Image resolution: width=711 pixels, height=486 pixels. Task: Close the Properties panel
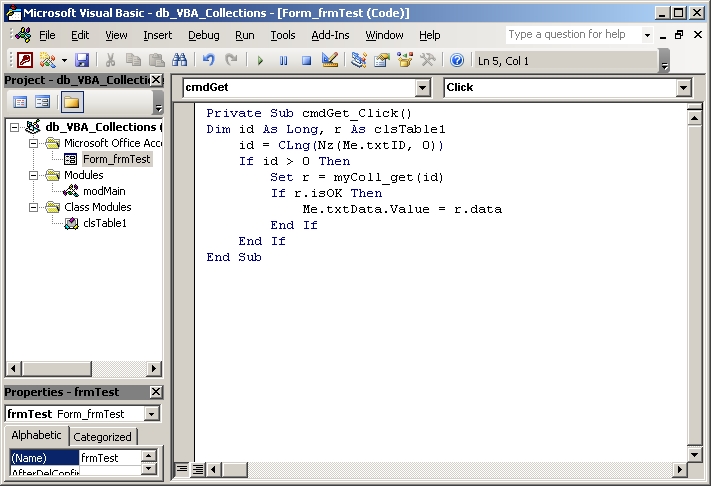pos(156,392)
